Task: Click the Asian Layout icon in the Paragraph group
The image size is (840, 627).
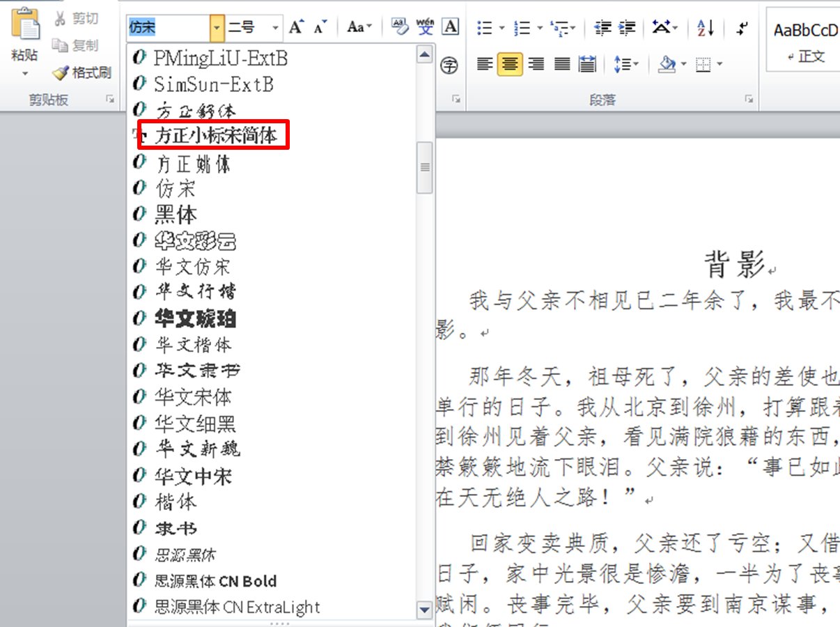Action: coord(660,26)
